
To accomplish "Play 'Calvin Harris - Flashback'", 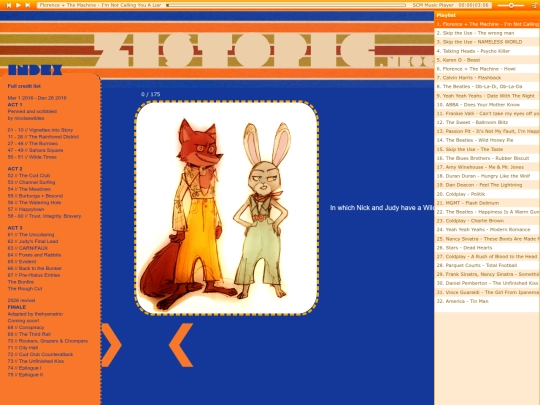I will [487, 78].
